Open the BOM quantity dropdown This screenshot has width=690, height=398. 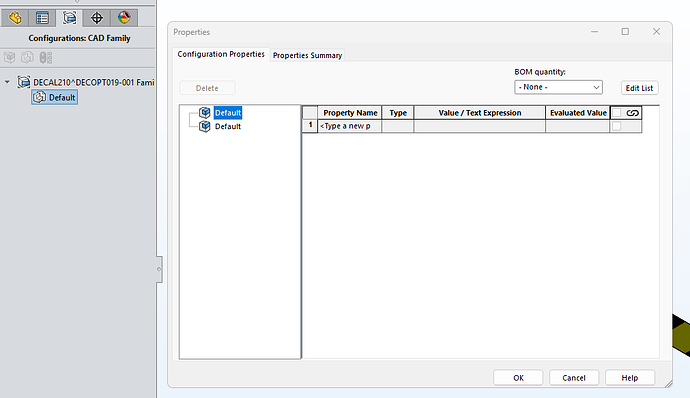pos(558,87)
